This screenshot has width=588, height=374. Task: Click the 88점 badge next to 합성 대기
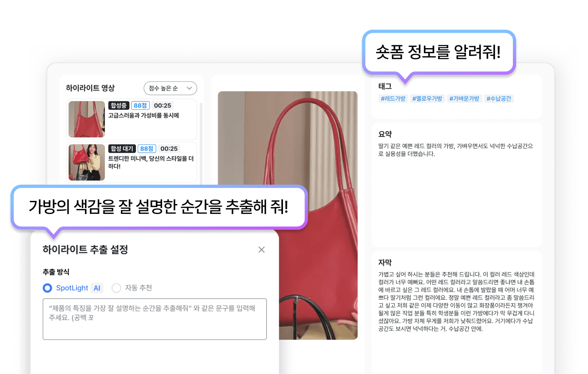(147, 149)
